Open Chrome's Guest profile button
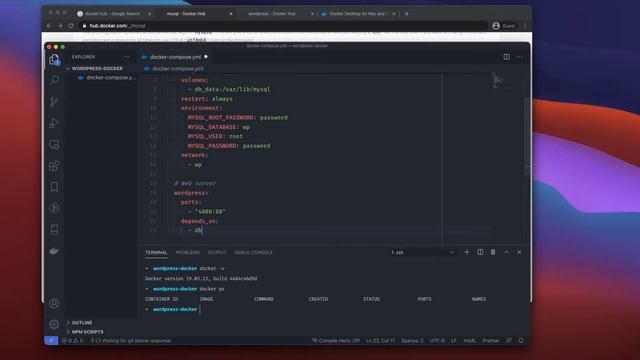Viewport: 640px width, 360px height. pyautogui.click(x=504, y=26)
